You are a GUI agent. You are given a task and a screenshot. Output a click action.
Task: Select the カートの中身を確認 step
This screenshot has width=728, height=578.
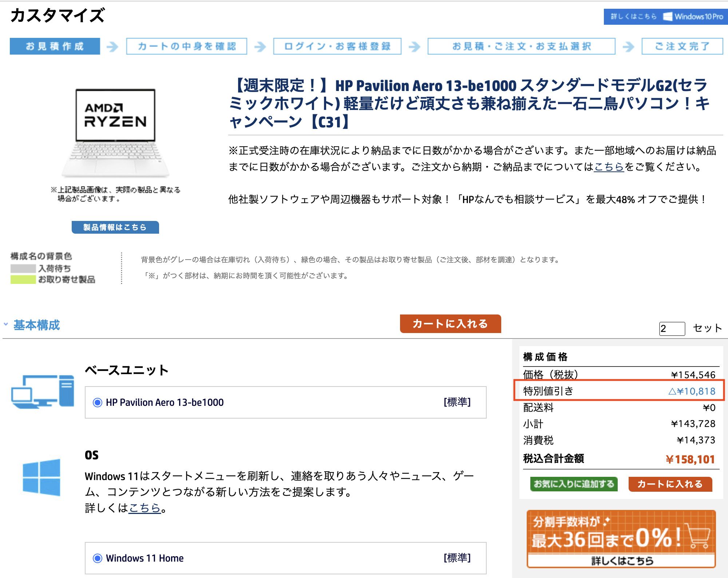coord(187,46)
